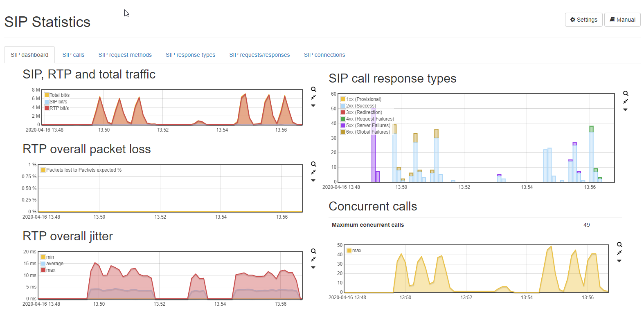The width and height of the screenshot is (644, 320).
Task: Click Packets lost to Packets expected legend swatch
Action: click(x=43, y=170)
